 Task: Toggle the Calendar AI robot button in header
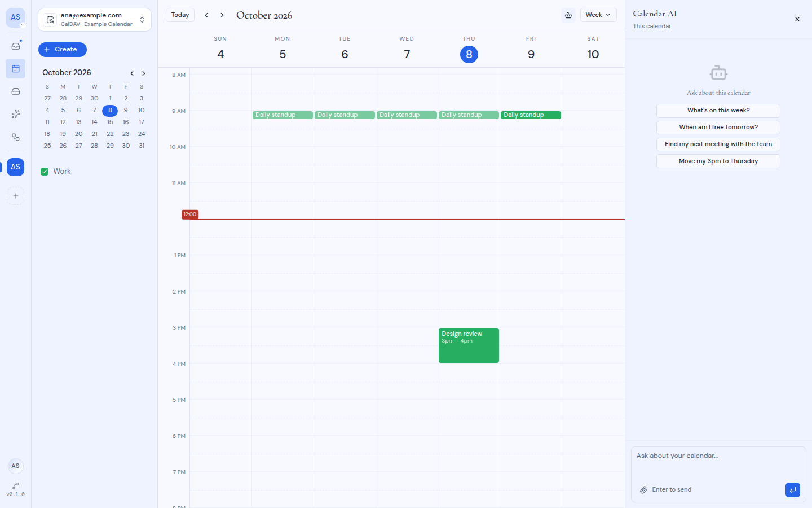568,15
